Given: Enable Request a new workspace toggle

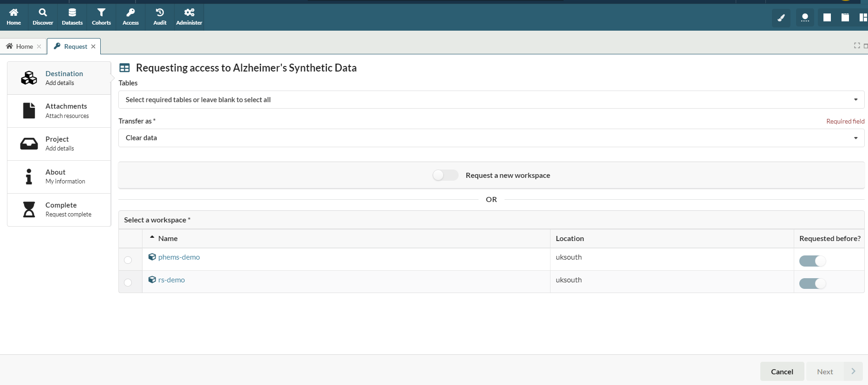Looking at the screenshot, I should point(445,175).
